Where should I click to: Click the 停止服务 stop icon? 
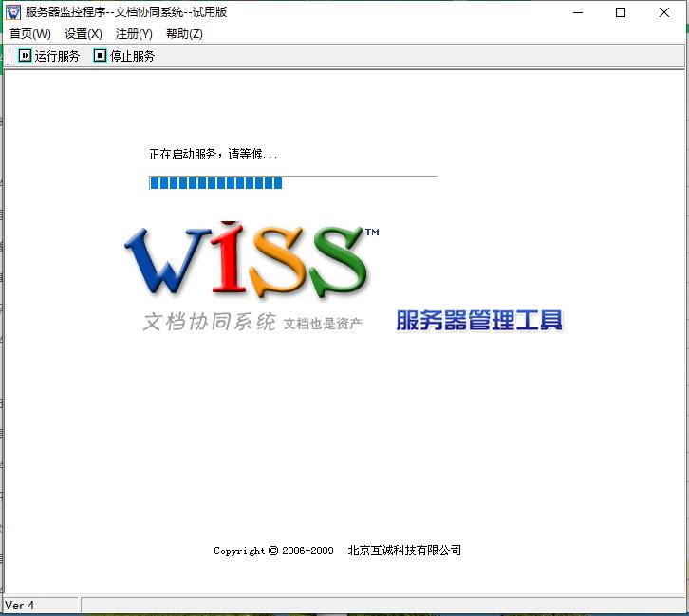pyautogui.click(x=100, y=56)
